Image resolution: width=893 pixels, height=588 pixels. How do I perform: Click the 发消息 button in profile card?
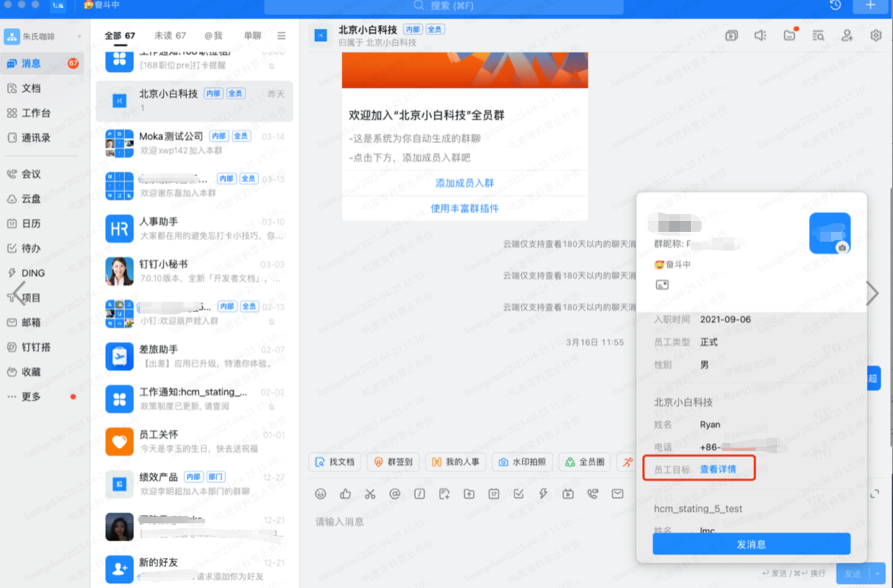[x=751, y=544]
